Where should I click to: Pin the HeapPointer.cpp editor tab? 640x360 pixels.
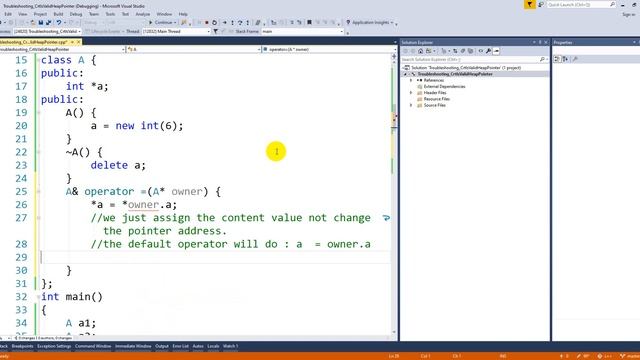click(x=73, y=42)
